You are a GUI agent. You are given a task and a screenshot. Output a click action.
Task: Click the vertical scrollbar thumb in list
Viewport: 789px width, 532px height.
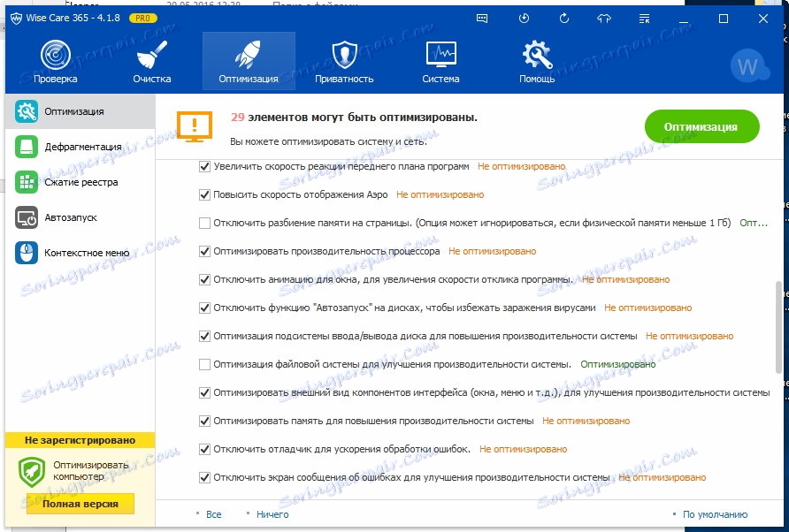click(779, 327)
